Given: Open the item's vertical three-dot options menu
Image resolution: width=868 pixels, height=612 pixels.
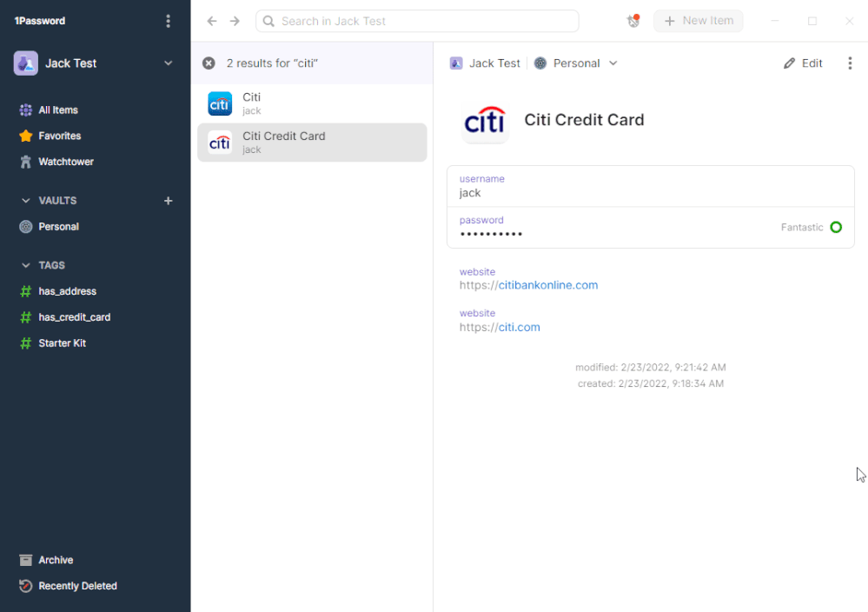Looking at the screenshot, I should point(850,63).
